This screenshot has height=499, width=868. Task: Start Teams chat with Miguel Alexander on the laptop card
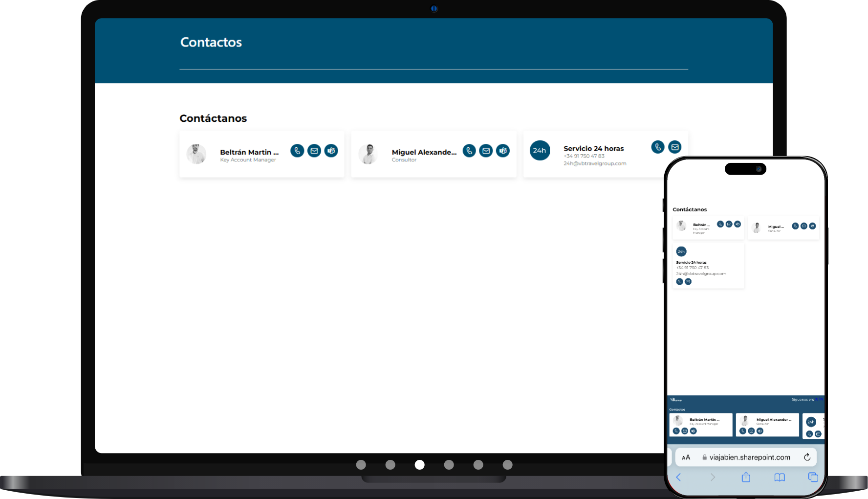coord(503,151)
